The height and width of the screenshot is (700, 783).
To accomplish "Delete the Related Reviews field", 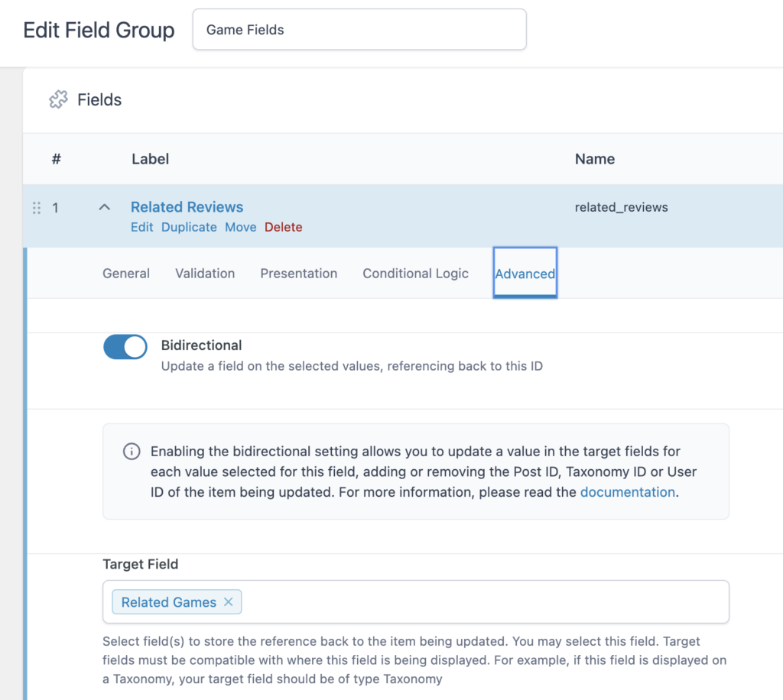I will coord(283,227).
